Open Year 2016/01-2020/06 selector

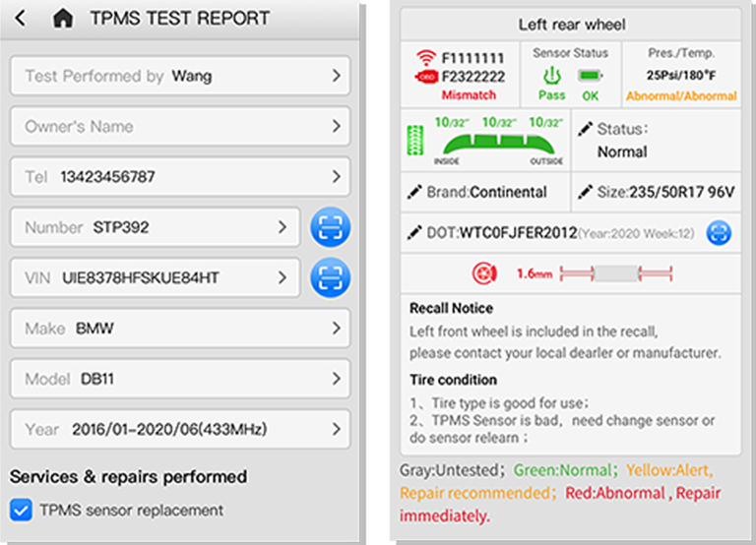180,429
